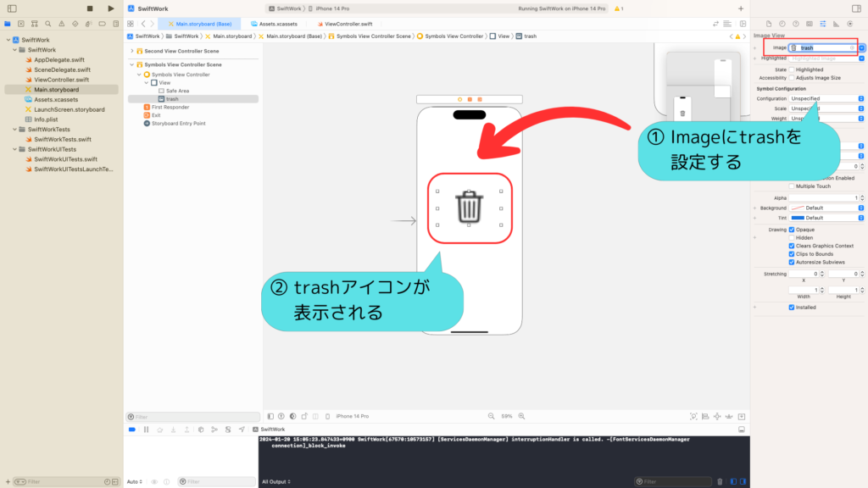Select AppDelegate.swift in project navigator
This screenshot has width=868, height=488.
point(59,60)
